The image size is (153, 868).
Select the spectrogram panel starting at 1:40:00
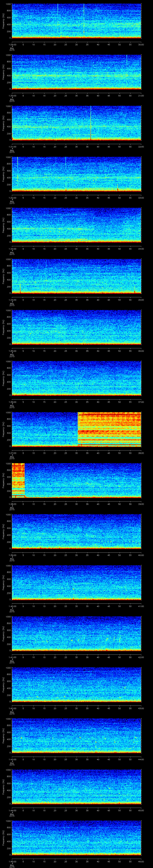[x=76, y=583]
